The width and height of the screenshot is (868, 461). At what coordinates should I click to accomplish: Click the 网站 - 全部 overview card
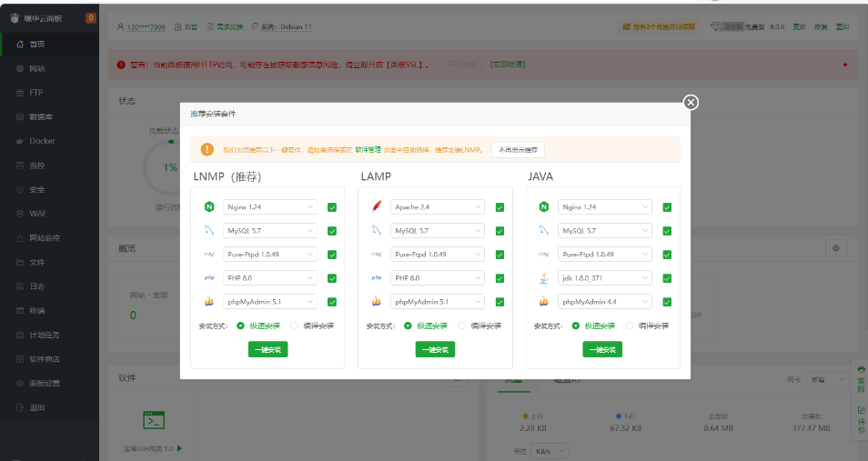coord(149,306)
